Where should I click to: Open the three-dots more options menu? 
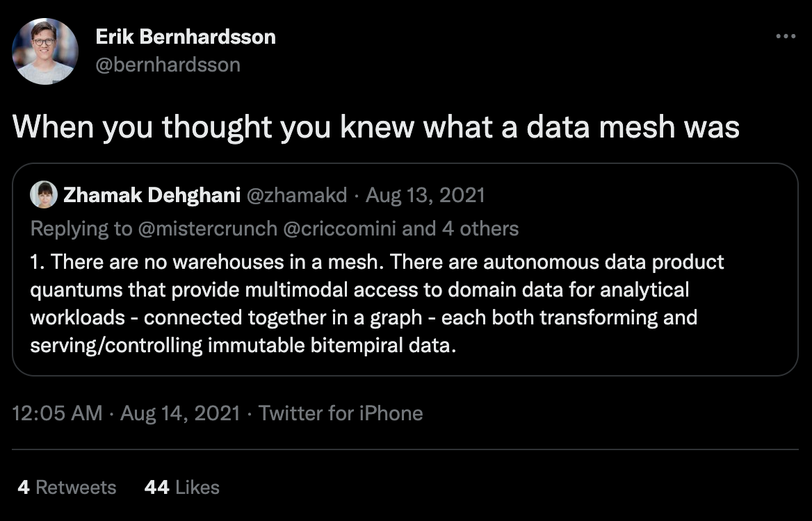tap(786, 36)
